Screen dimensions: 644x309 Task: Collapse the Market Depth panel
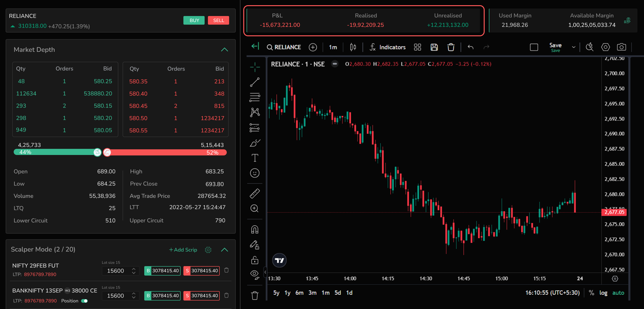click(224, 49)
